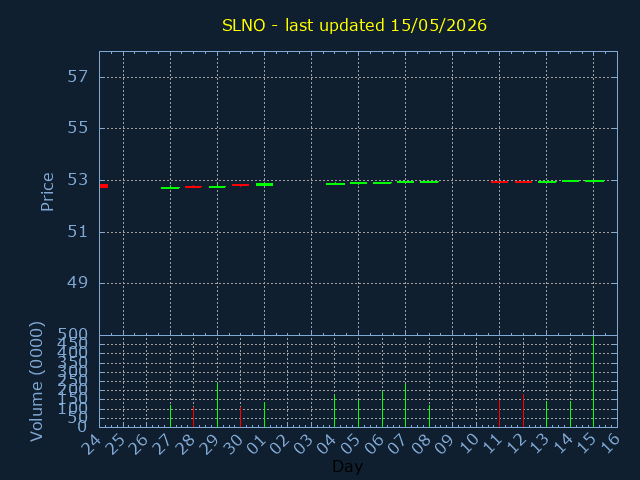Select the red volume bar on day 12

(523, 410)
